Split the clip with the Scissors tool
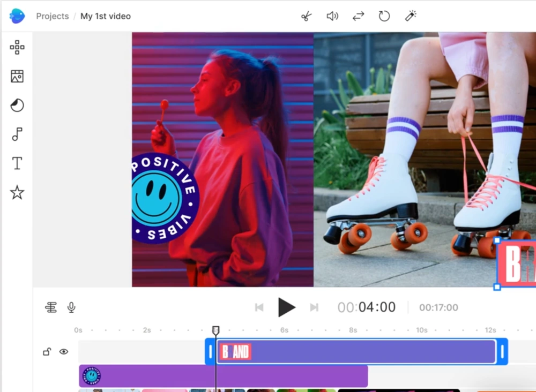This screenshot has width=536, height=392. 306,16
